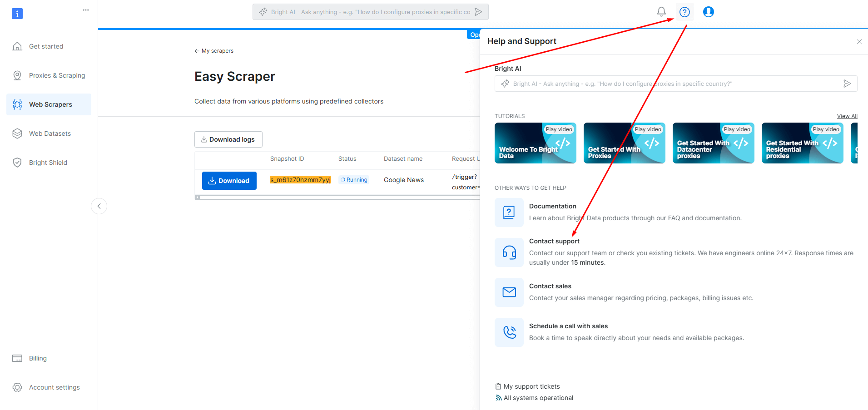The image size is (868, 410).
Task: Close the Help and Support panel
Action: pyautogui.click(x=859, y=42)
